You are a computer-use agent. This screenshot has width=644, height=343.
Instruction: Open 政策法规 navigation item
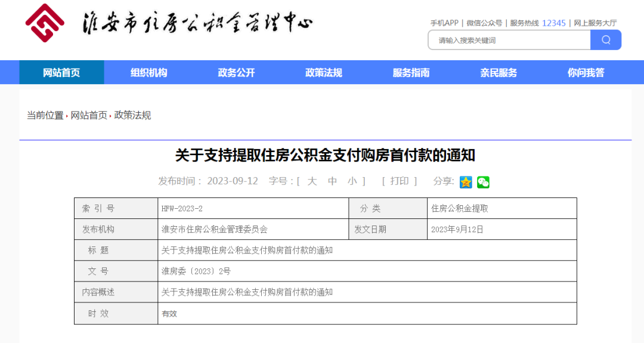324,73
